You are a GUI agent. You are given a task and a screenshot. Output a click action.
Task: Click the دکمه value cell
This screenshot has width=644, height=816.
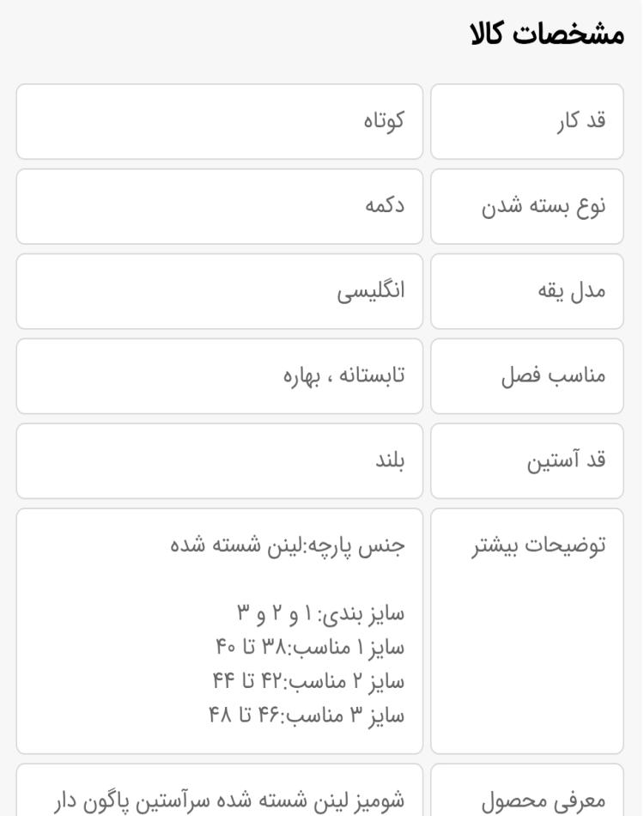[x=220, y=206]
